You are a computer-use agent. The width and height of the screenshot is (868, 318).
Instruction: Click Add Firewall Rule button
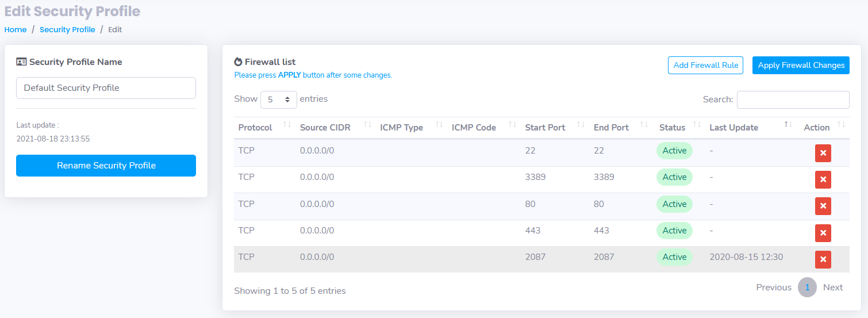click(706, 65)
